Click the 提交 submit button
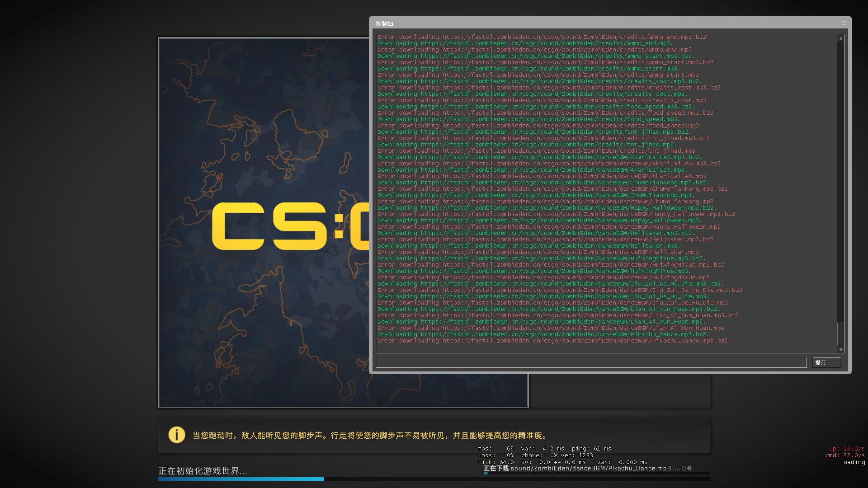Screen dimensions: 868x488 point(827,362)
